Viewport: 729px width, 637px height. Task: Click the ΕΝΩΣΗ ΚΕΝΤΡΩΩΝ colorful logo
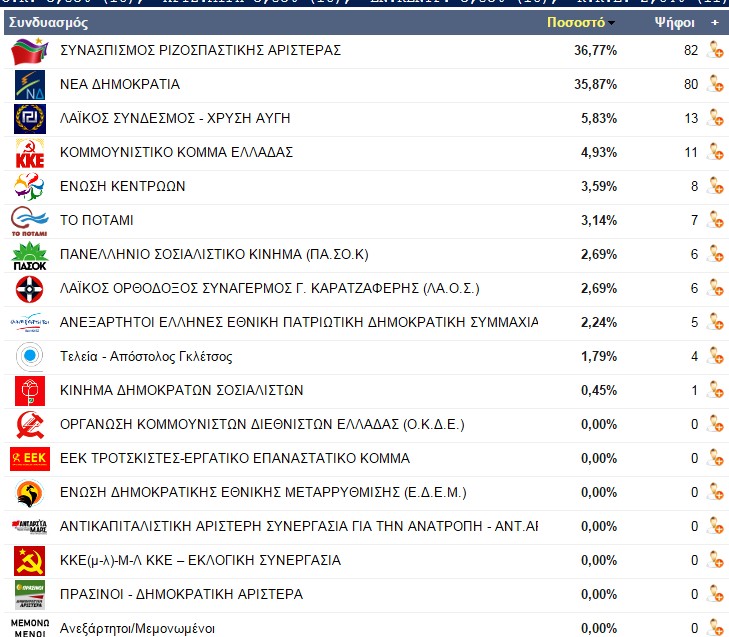29,186
